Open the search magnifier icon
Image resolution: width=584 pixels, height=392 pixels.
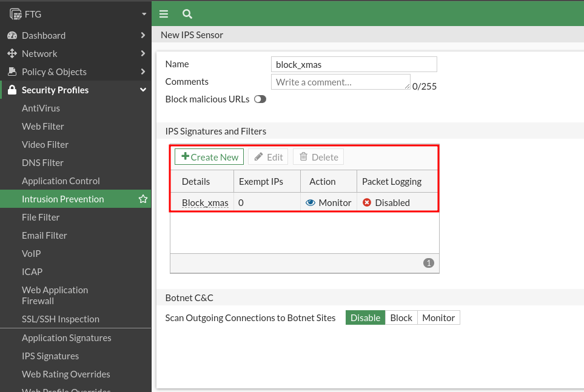(187, 14)
